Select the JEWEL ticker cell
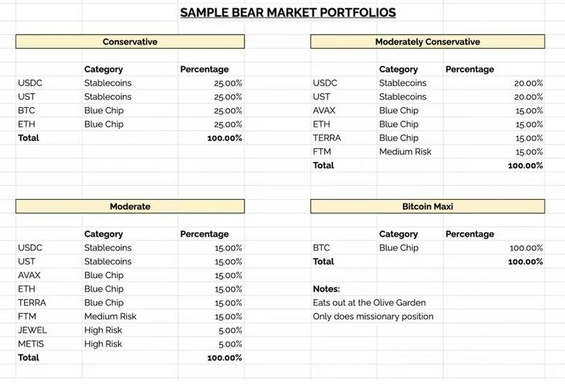Viewport: 565px width, 392px height. point(30,330)
